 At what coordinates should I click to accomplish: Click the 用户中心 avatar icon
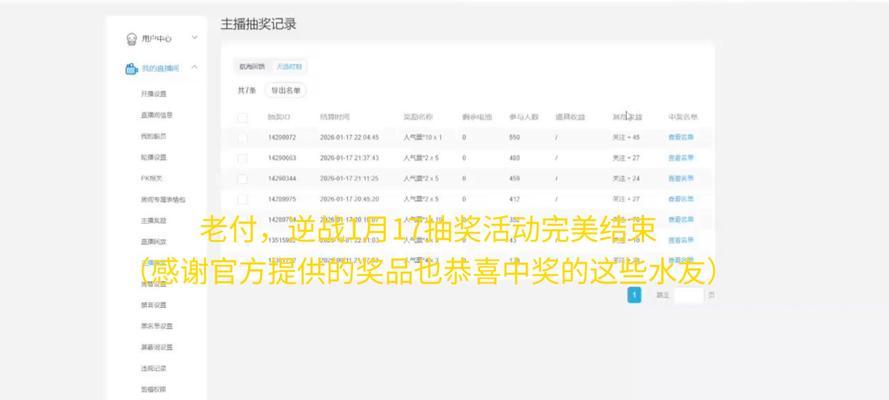(132, 39)
